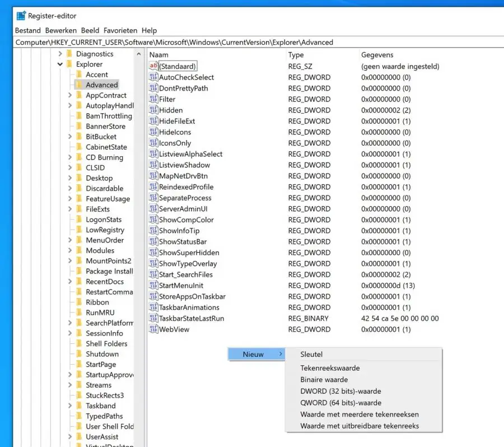504x447 pixels.
Task: Expand the AppContract key
Action: [70, 95]
